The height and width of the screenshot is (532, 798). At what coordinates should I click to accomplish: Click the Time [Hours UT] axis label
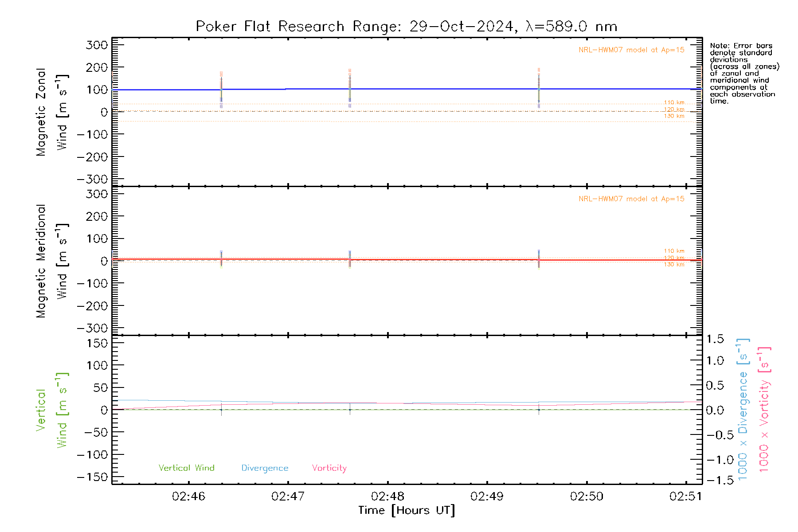click(407, 510)
